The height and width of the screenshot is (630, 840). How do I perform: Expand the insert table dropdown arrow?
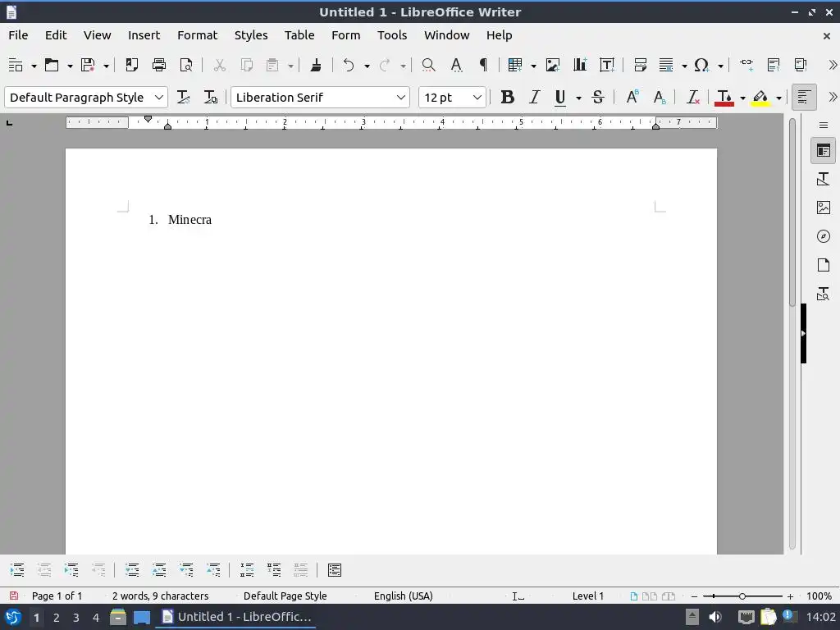pos(533,66)
